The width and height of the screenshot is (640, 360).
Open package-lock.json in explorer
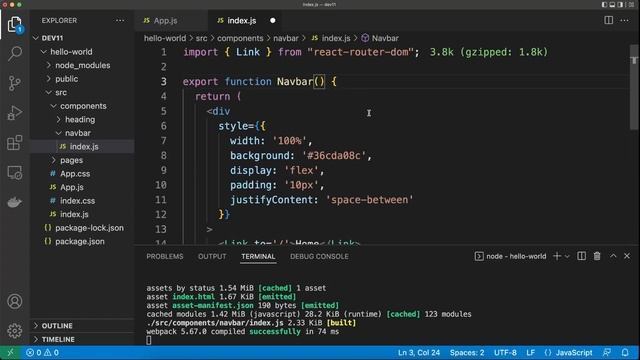(82, 228)
